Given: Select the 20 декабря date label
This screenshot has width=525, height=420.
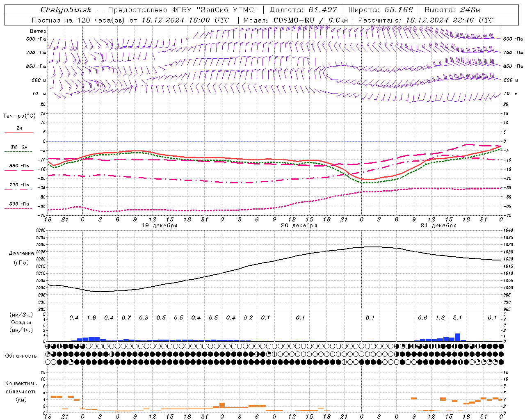Looking at the screenshot, I should point(299,225).
